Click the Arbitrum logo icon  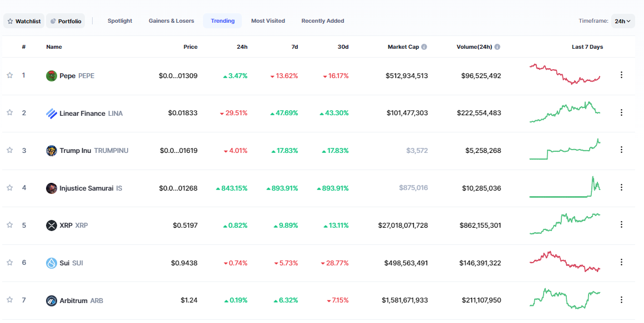[x=51, y=301]
